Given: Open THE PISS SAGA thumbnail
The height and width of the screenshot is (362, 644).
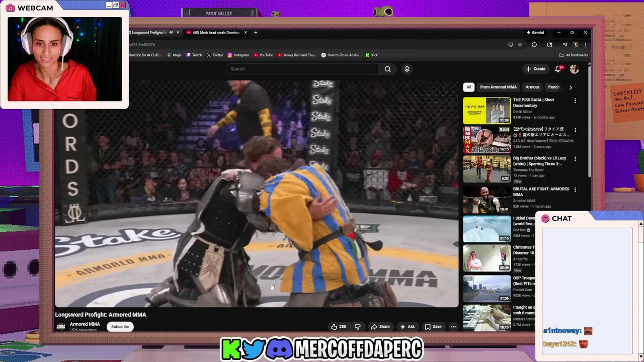Looking at the screenshot, I should point(487,110).
